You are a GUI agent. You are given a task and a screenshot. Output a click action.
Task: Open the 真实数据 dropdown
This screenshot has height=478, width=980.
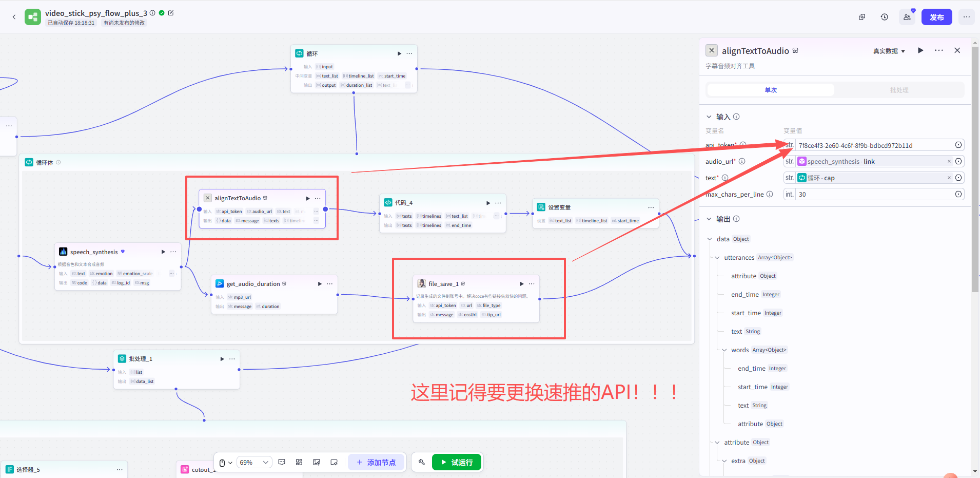(x=889, y=51)
